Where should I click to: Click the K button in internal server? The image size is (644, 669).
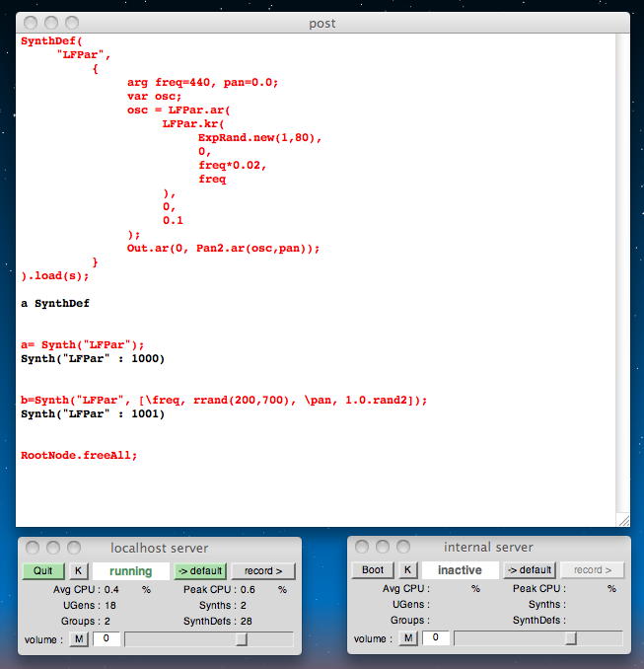point(407,570)
